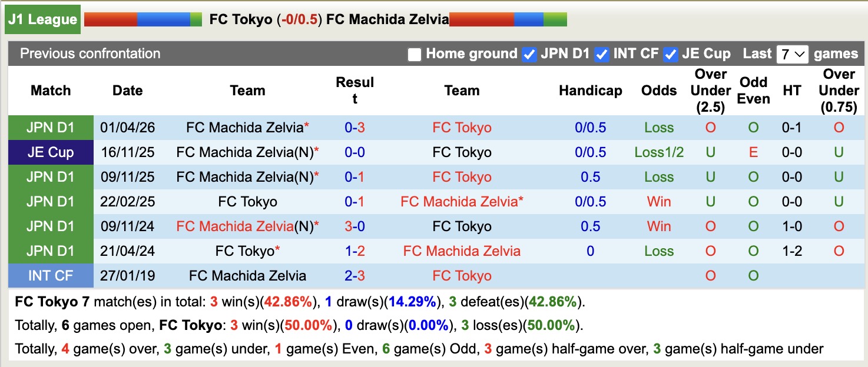The width and height of the screenshot is (868, 367).
Task: Uncheck the JPN D1 filter checkbox
Action: [x=529, y=54]
